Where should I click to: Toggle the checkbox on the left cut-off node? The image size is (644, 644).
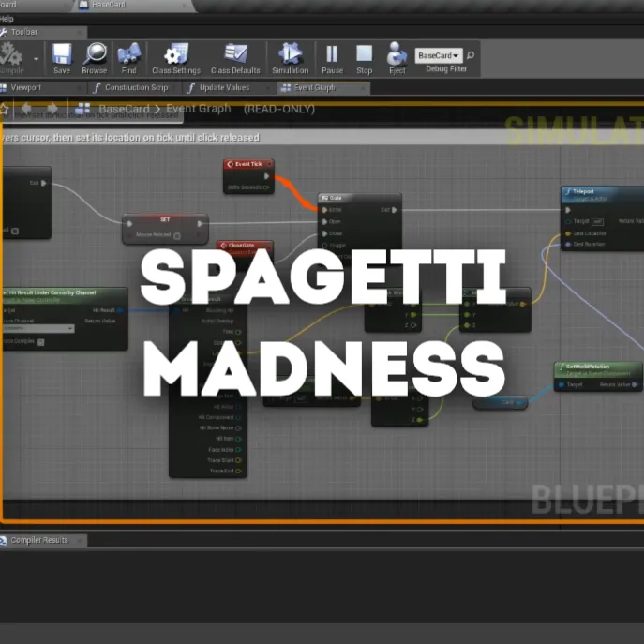tap(15, 231)
